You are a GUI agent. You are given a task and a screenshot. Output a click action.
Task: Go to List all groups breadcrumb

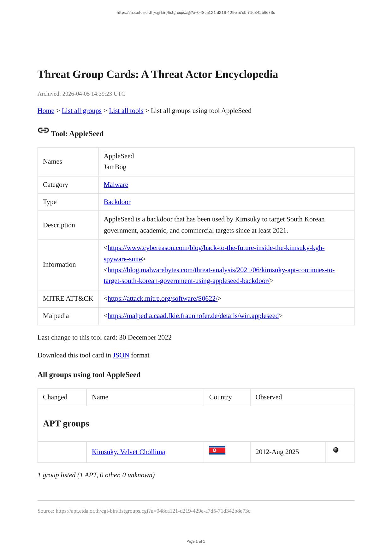pos(81,111)
